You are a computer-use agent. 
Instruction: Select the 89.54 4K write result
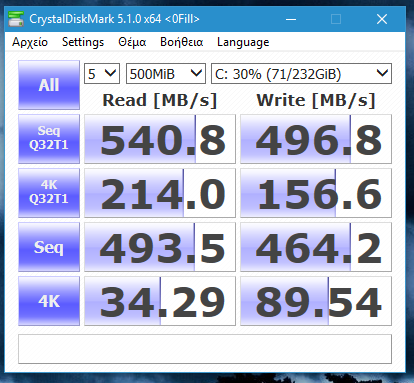pyautogui.click(x=316, y=301)
